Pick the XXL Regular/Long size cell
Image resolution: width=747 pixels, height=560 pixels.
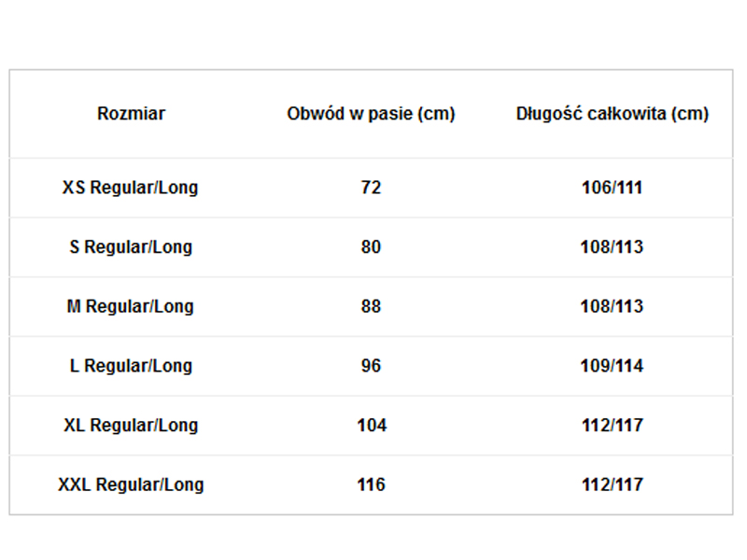click(131, 485)
